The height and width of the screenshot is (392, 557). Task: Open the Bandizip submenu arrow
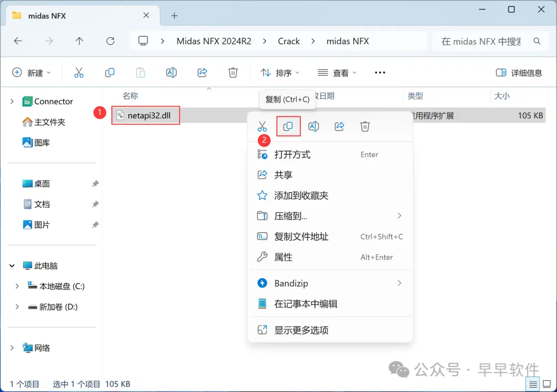point(400,283)
